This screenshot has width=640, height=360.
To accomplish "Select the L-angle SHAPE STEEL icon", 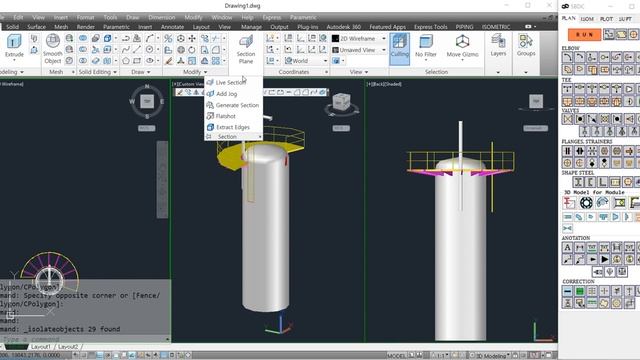I will 602,182.
